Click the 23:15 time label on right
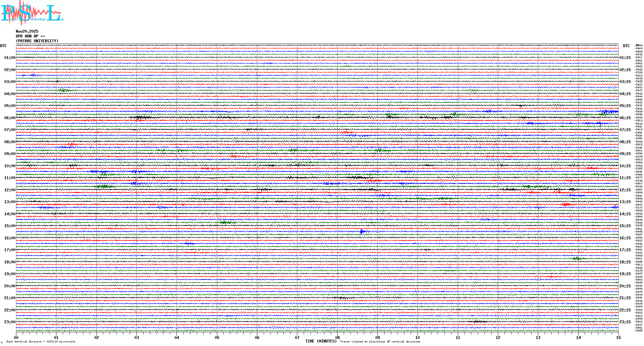Viewport: 644px width, 346px height. (x=625, y=322)
